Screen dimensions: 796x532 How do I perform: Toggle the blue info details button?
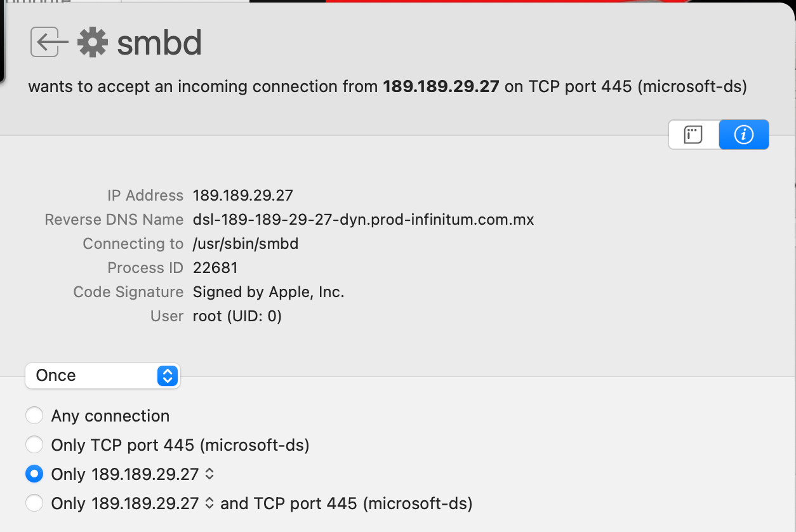[x=743, y=135]
